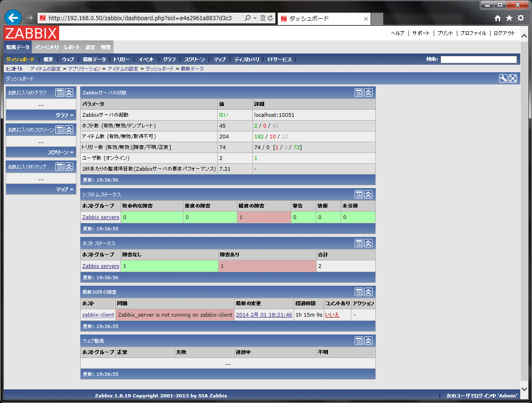Click the いいえ acknowledgement link
This screenshot has width=532, height=403.
(332, 315)
